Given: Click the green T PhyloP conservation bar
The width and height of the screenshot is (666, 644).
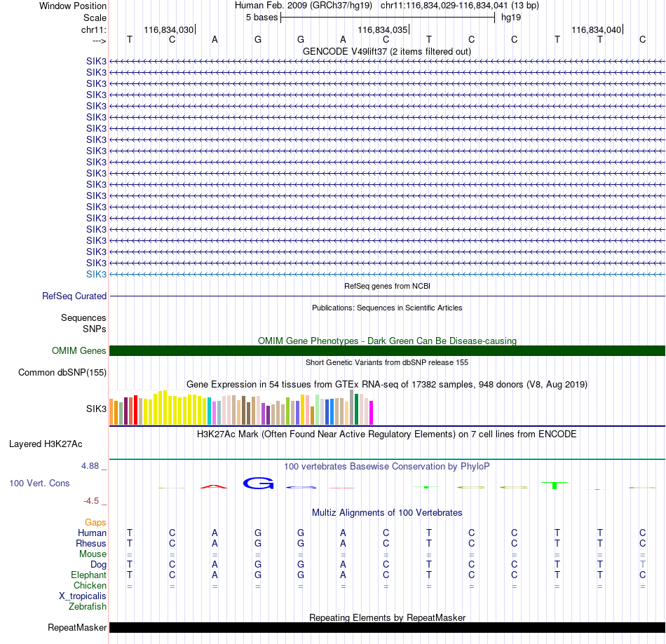Looking at the screenshot, I should (555, 485).
